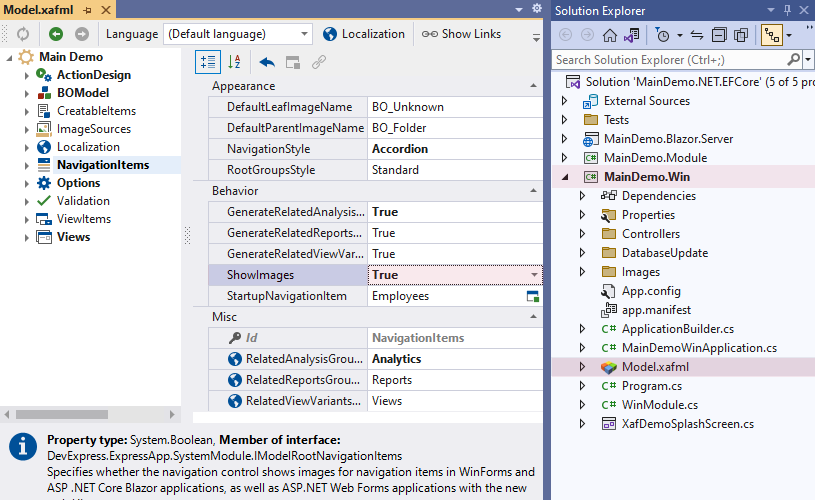Open the Language combo box
Screen dimensions: 815x500
coord(238,34)
